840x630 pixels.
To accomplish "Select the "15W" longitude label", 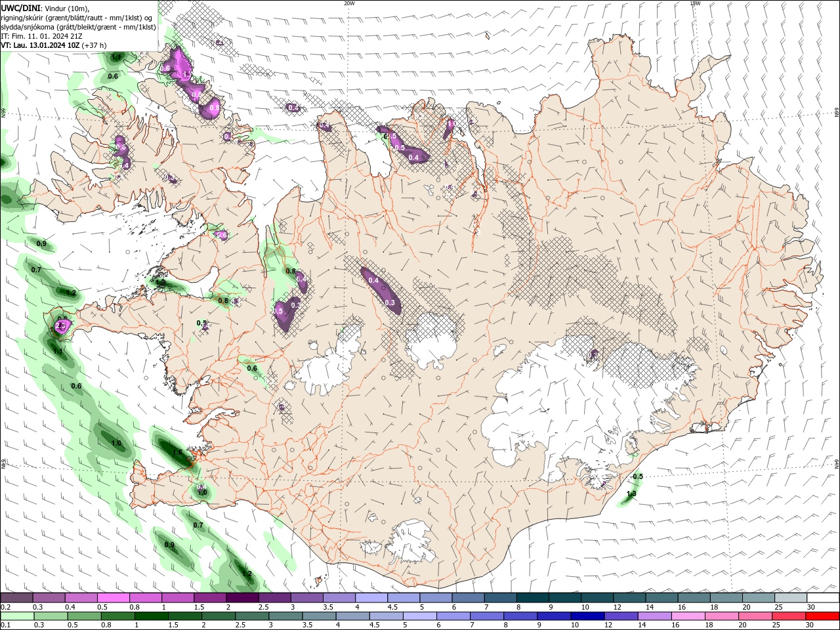I will (x=695, y=3).
